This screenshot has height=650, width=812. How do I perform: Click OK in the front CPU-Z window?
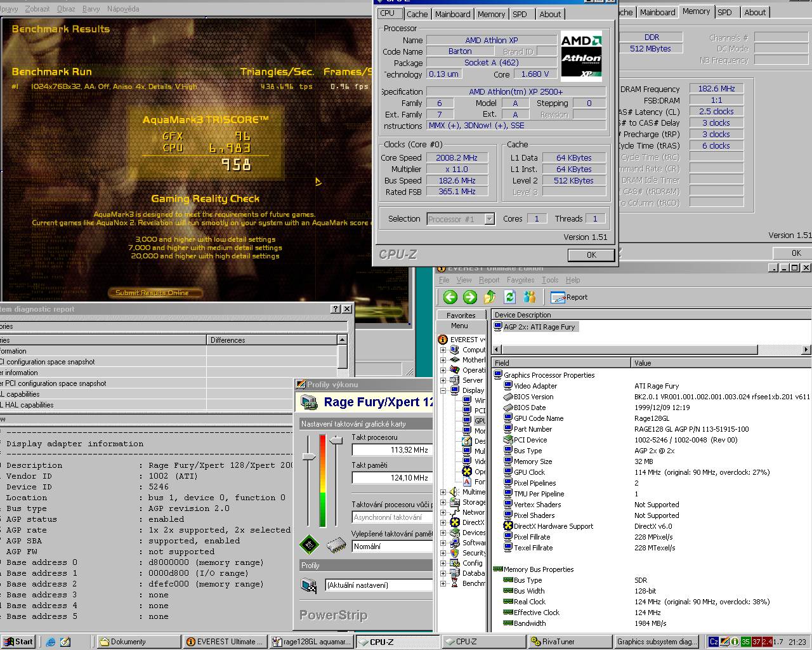click(591, 255)
